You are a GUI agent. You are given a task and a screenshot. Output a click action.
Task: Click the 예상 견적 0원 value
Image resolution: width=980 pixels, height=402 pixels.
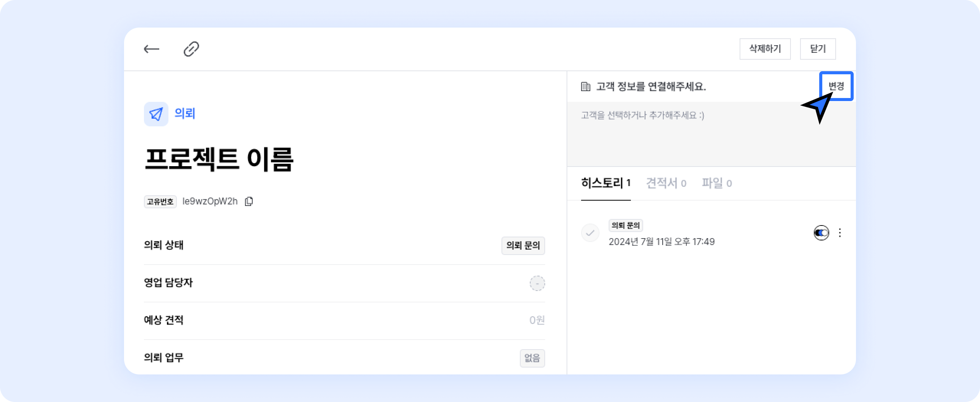point(537,320)
